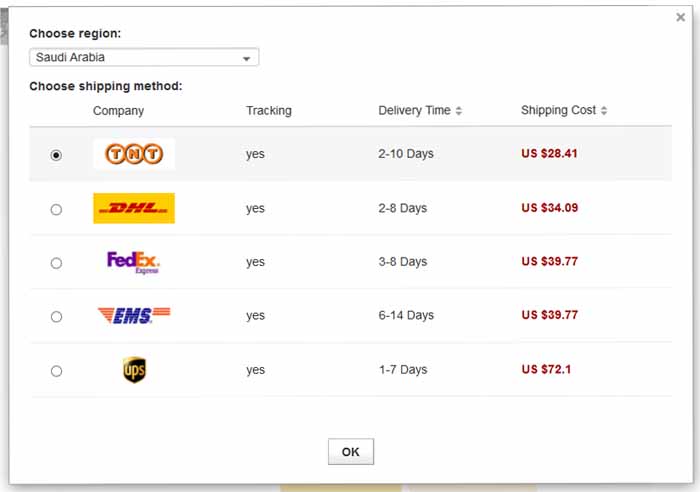The image size is (700, 492).
Task: Click the UPS shield logo
Action: point(134,370)
